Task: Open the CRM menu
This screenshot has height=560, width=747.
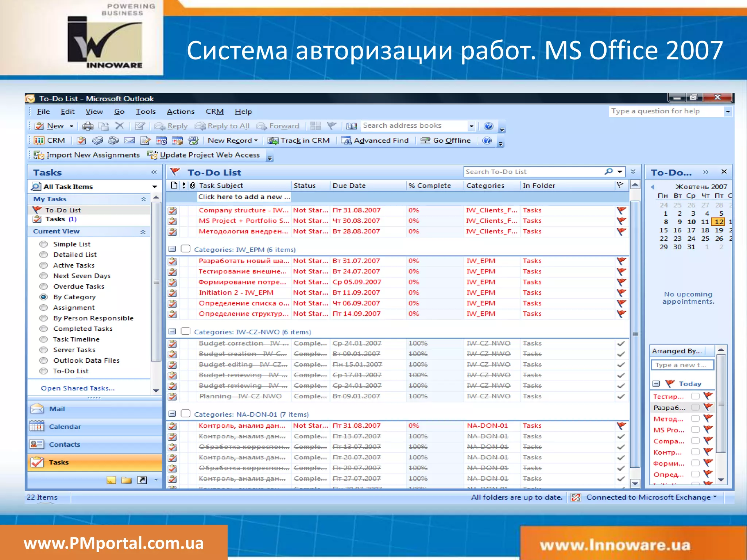Action: pos(214,112)
